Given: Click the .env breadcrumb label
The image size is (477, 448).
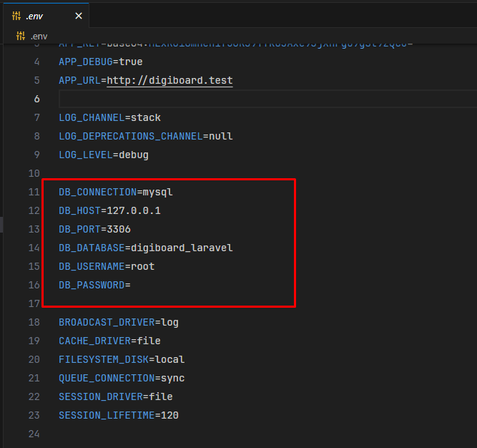Looking at the screenshot, I should [39, 36].
